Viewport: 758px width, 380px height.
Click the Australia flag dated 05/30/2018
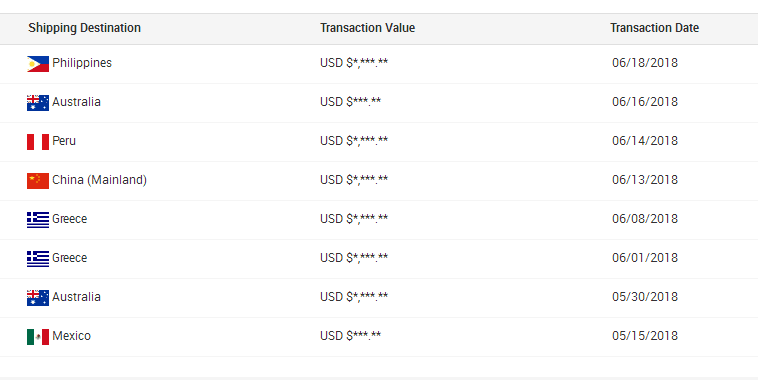click(38, 298)
